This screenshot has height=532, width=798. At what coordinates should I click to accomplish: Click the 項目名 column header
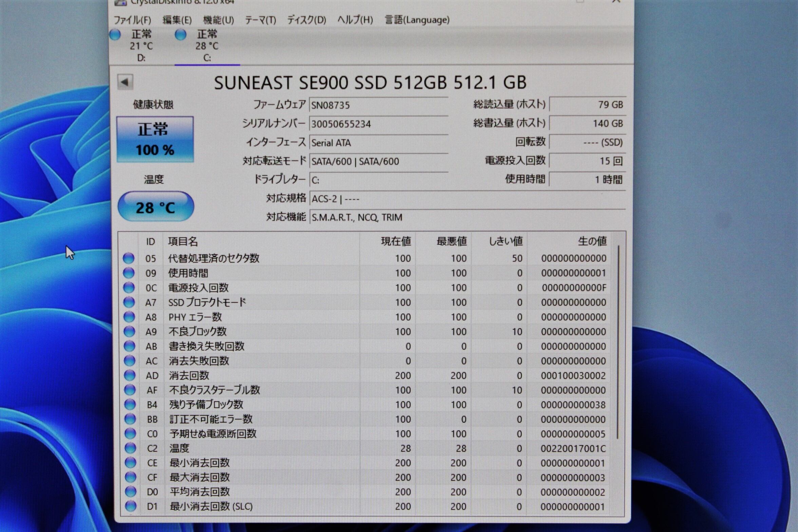tap(261, 242)
